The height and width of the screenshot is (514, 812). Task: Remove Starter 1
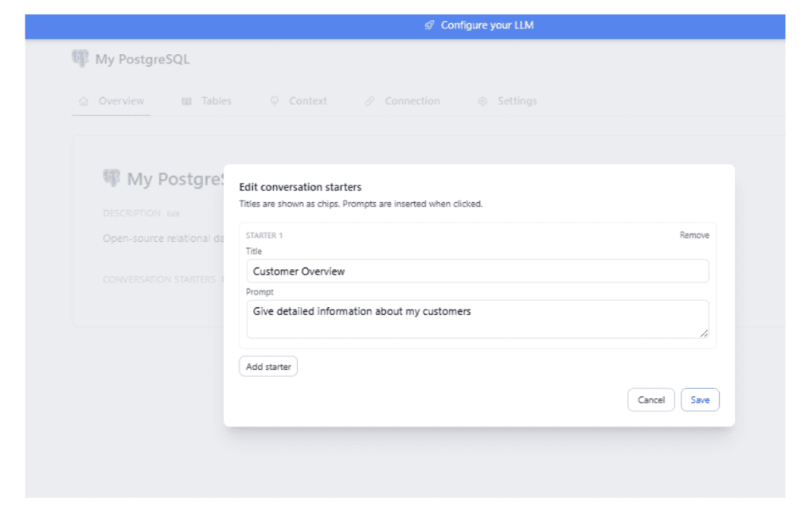693,235
